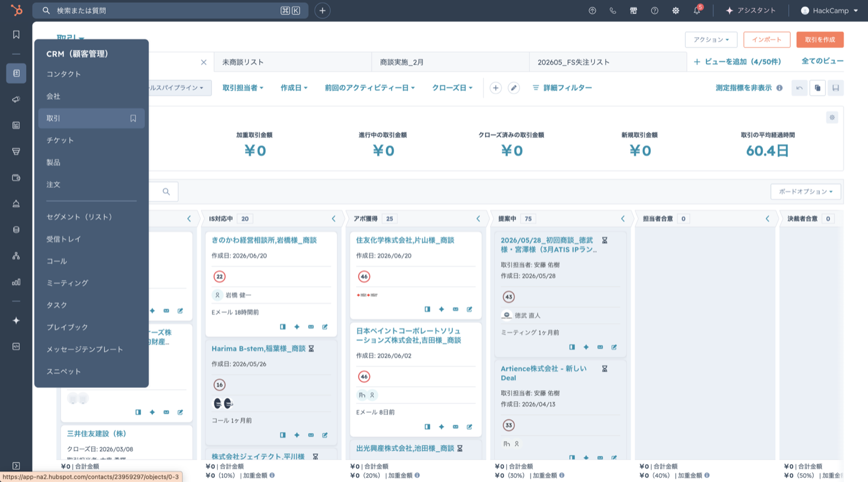This screenshot has width=868, height=482.
Task: Open the 全てのビュー link
Action: click(x=822, y=61)
